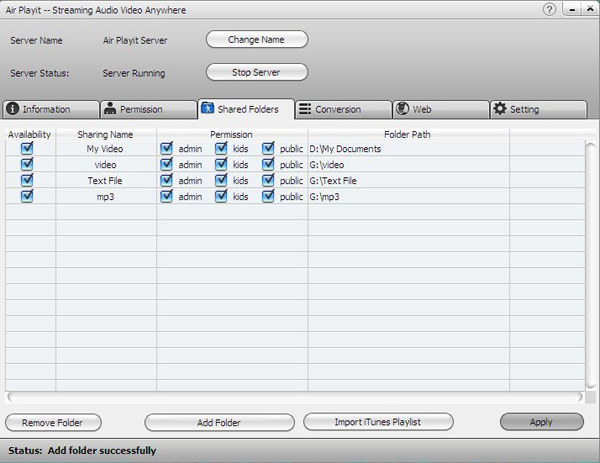Click the horizontal scrollbar below the table
Viewport: 600px width, 463px height.
[295, 397]
